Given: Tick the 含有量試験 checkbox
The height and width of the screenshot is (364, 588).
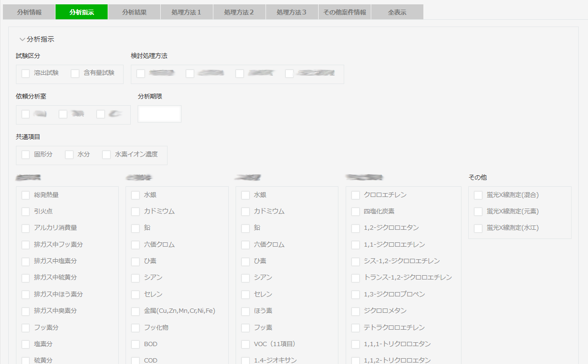Looking at the screenshot, I should (x=75, y=73).
